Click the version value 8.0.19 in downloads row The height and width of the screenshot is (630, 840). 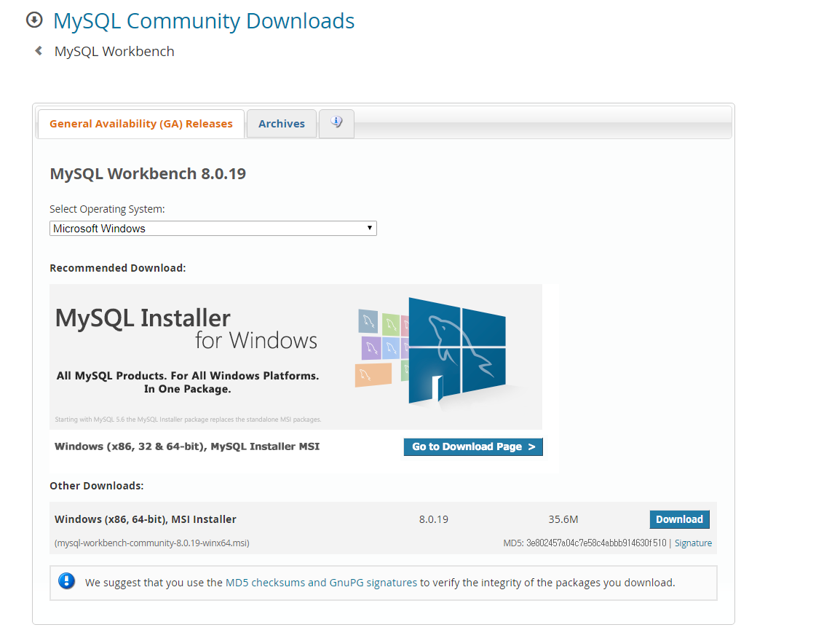[433, 519]
